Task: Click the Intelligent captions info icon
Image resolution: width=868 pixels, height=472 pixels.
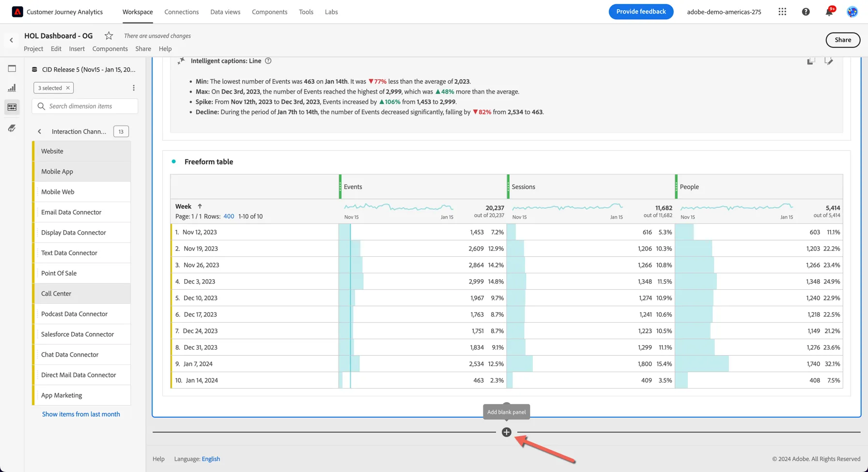Action: [268, 61]
